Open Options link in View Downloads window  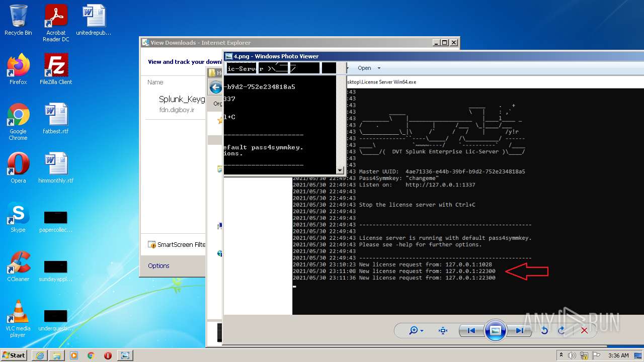tap(158, 265)
